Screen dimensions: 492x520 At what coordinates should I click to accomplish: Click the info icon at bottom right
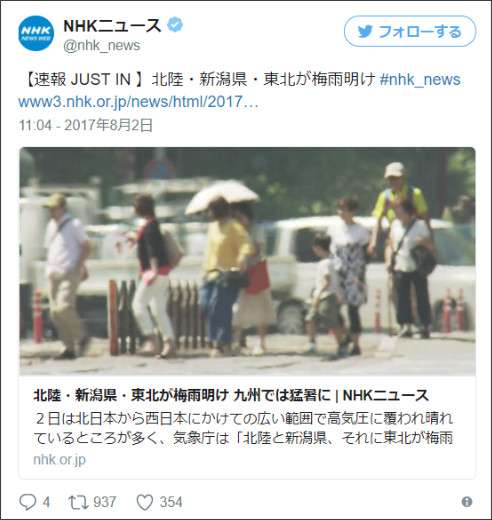pos(467,502)
